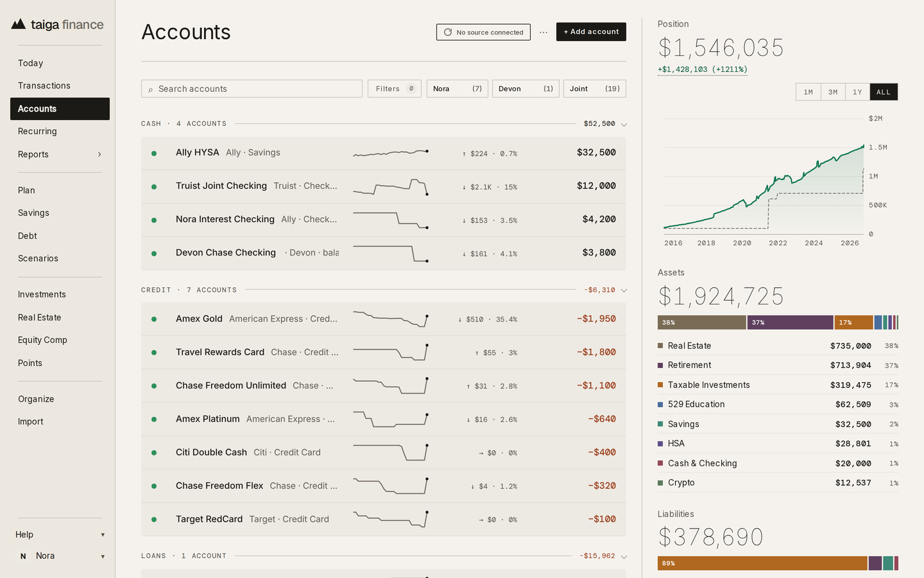The width and height of the screenshot is (924, 578).
Task: Click the Taxable Investments asset row
Action: tap(778, 385)
